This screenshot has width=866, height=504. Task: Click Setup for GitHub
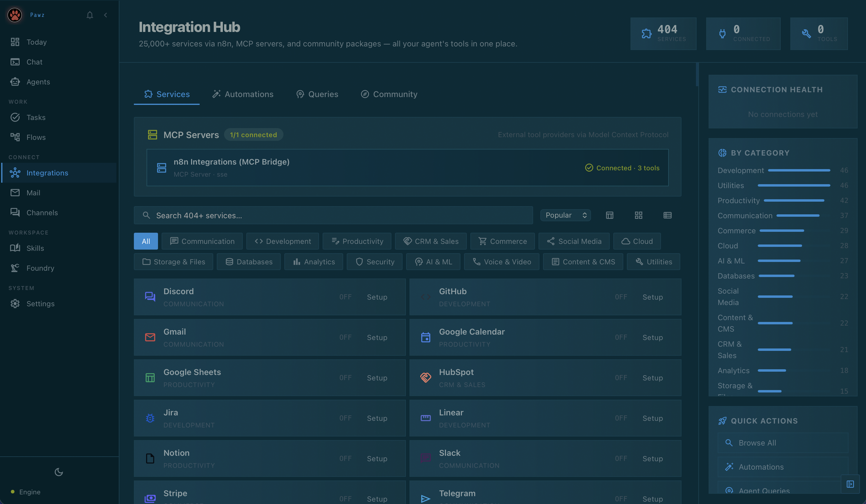(x=653, y=297)
